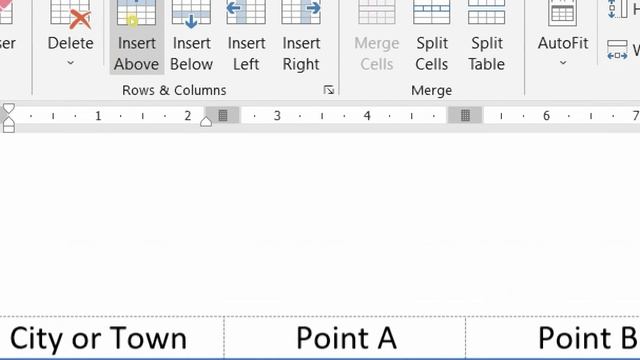Image resolution: width=640 pixels, height=360 pixels.
Task: Click the eraser table tool icon
Action: pyautogui.click(x=7, y=11)
